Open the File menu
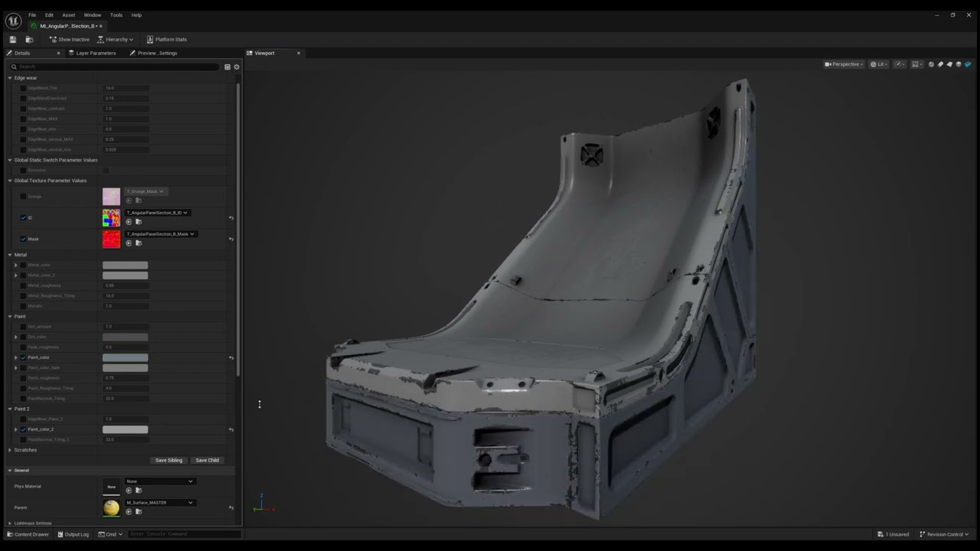Screen dimensions: 980x551 (32, 15)
